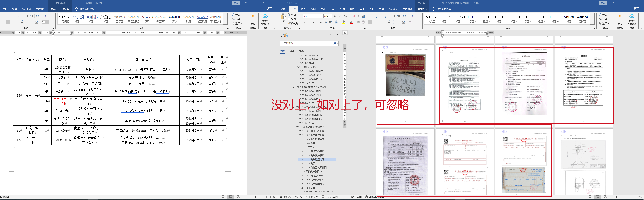Apply superscript formatting

[330, 22]
